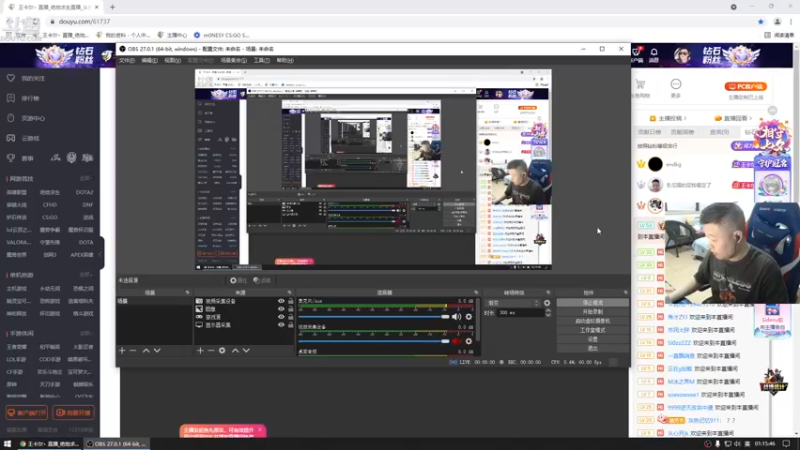Collapse Douyu sidebar with the arrow handle
800x450 pixels.
[x=101, y=254]
